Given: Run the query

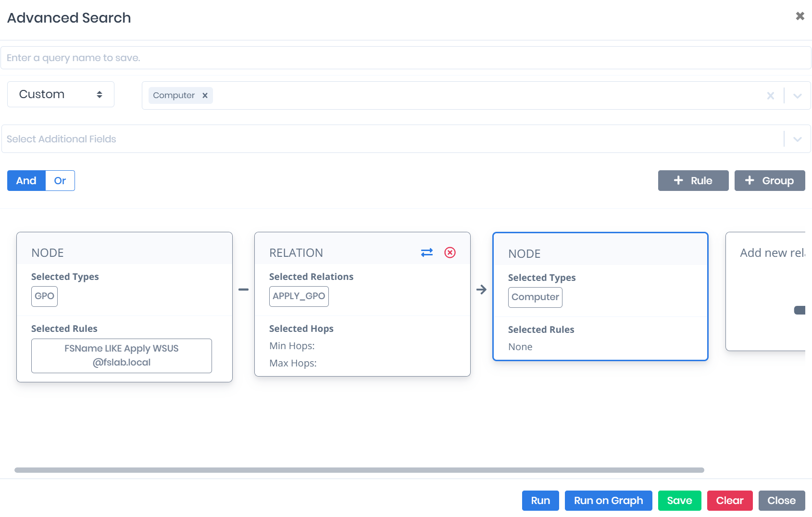Looking at the screenshot, I should [x=540, y=500].
